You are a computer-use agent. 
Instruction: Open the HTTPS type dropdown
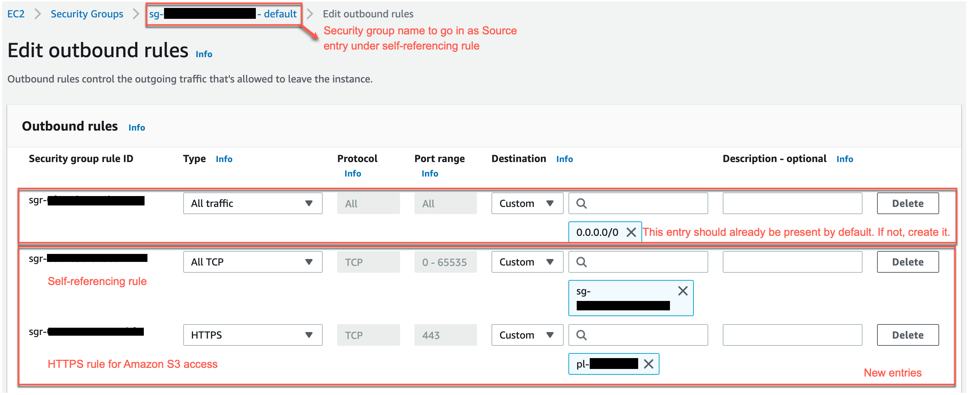253,335
